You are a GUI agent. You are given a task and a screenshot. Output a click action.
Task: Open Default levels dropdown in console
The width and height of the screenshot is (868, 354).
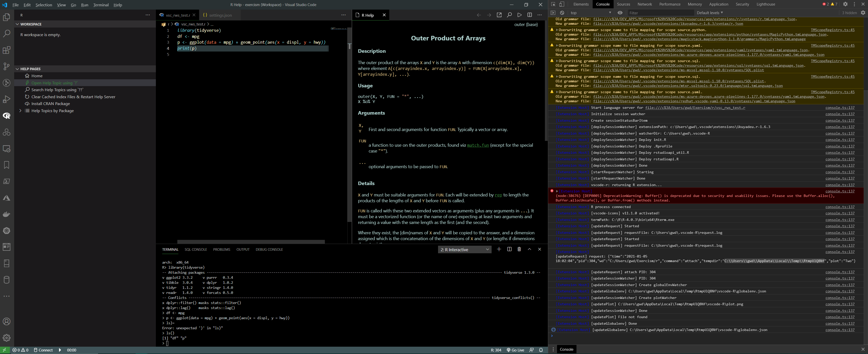point(710,13)
